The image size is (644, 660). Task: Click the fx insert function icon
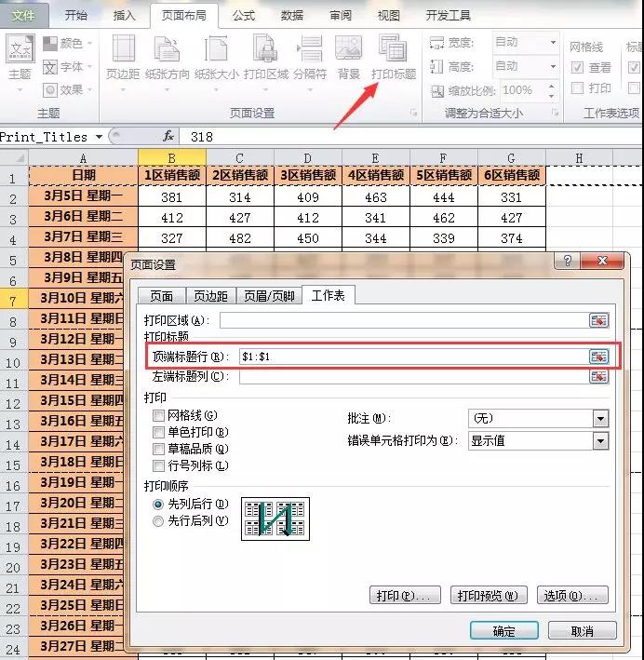pyautogui.click(x=168, y=137)
